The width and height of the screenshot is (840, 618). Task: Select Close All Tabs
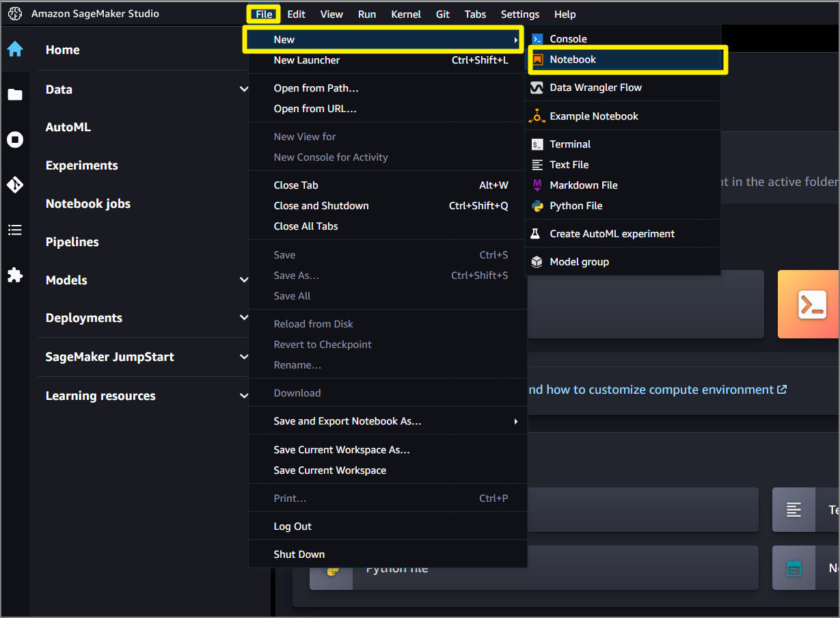[388, 226]
